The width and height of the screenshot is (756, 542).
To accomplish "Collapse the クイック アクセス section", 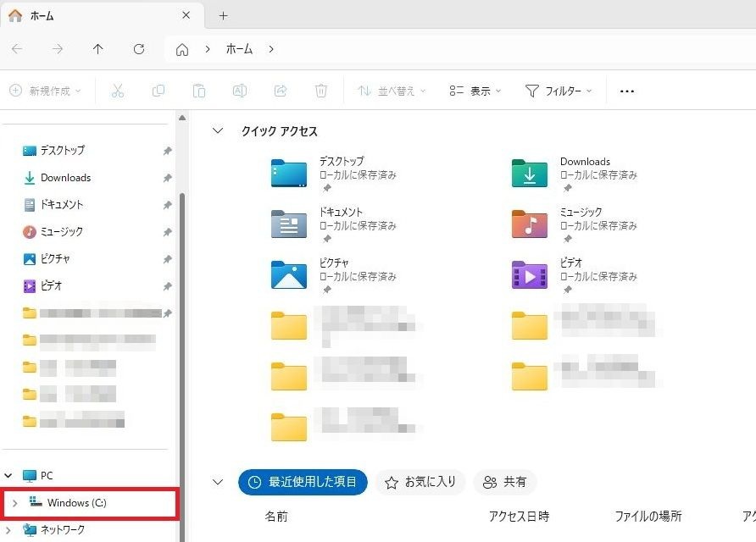I will pyautogui.click(x=218, y=131).
